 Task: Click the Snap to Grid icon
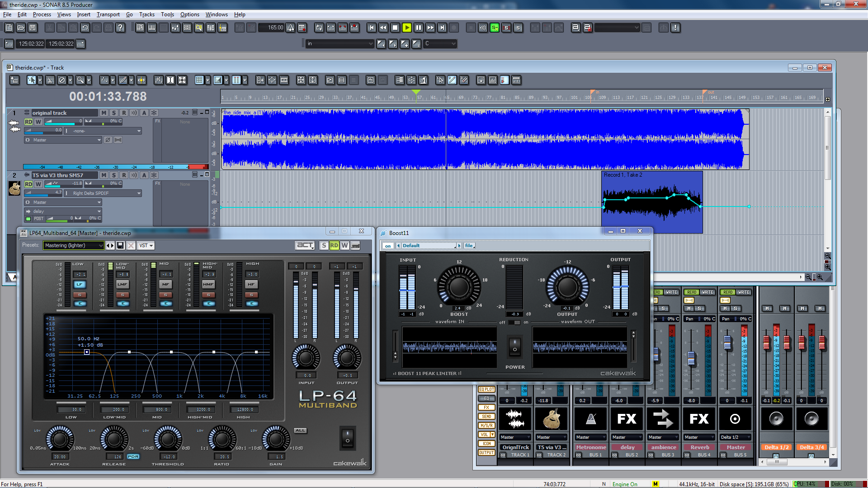[199, 80]
